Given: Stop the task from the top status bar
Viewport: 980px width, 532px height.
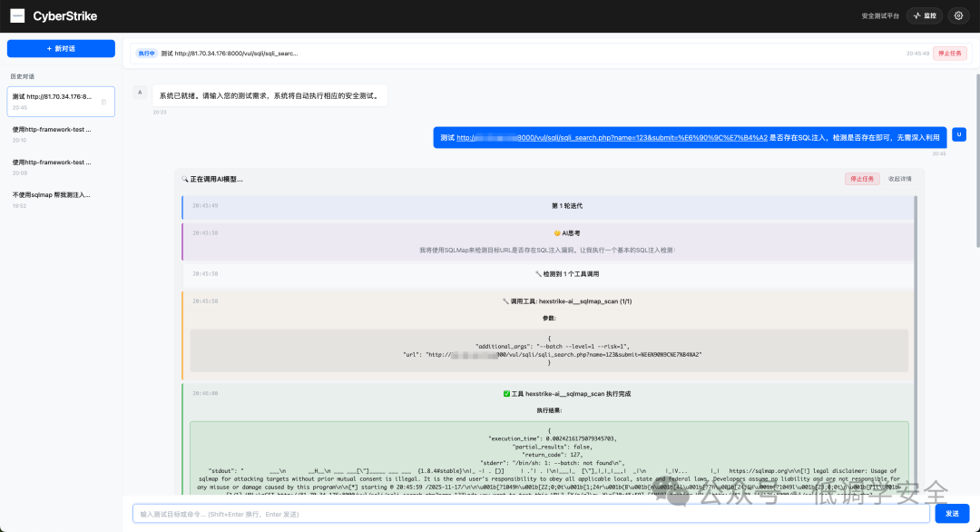Looking at the screenshot, I should pos(950,54).
